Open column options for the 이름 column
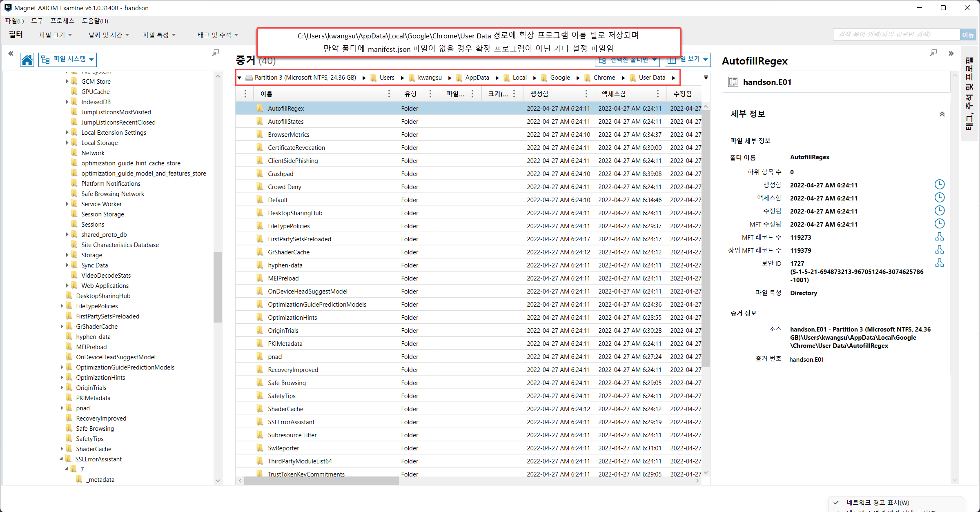 389,94
